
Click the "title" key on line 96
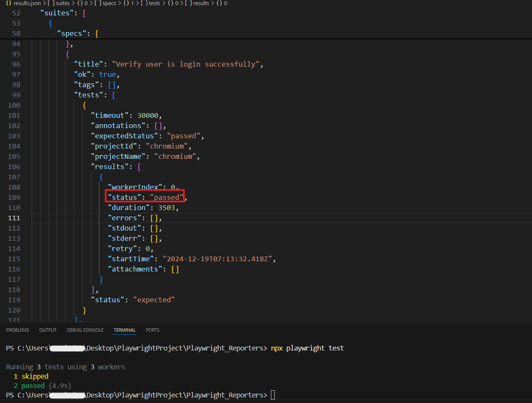(89, 64)
